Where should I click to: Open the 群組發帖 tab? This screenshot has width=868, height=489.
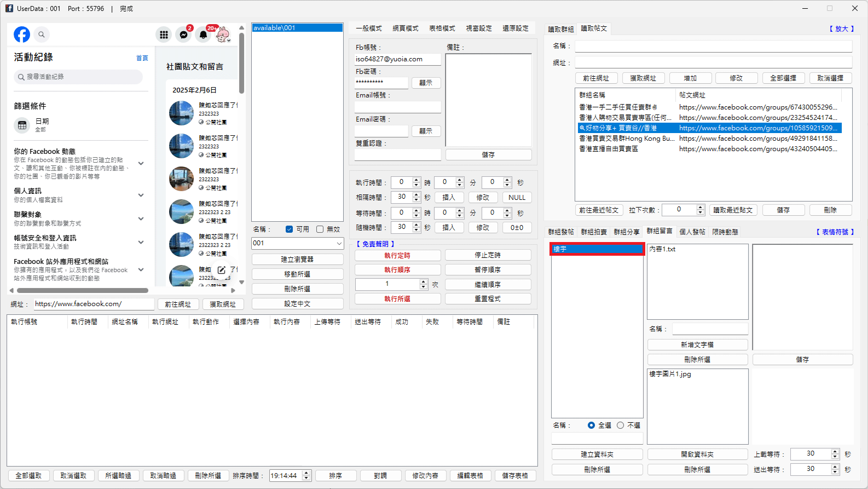(x=561, y=232)
